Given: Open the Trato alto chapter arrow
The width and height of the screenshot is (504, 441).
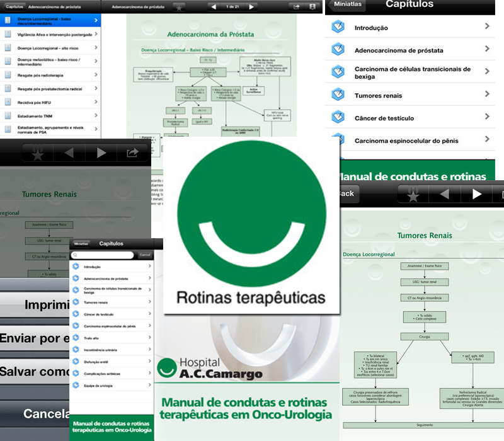Looking at the screenshot, I should coord(149,337).
